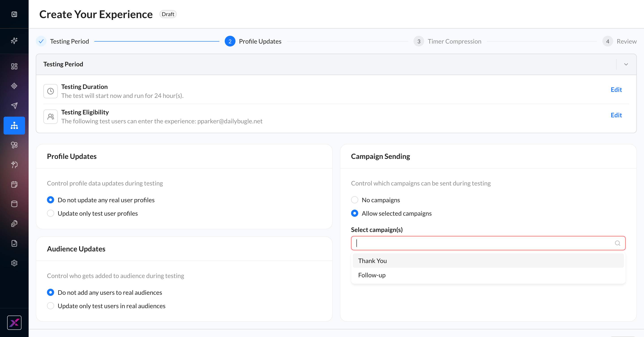Select 'Update only test users in real audiences'
The height and width of the screenshot is (337, 644).
point(106,306)
